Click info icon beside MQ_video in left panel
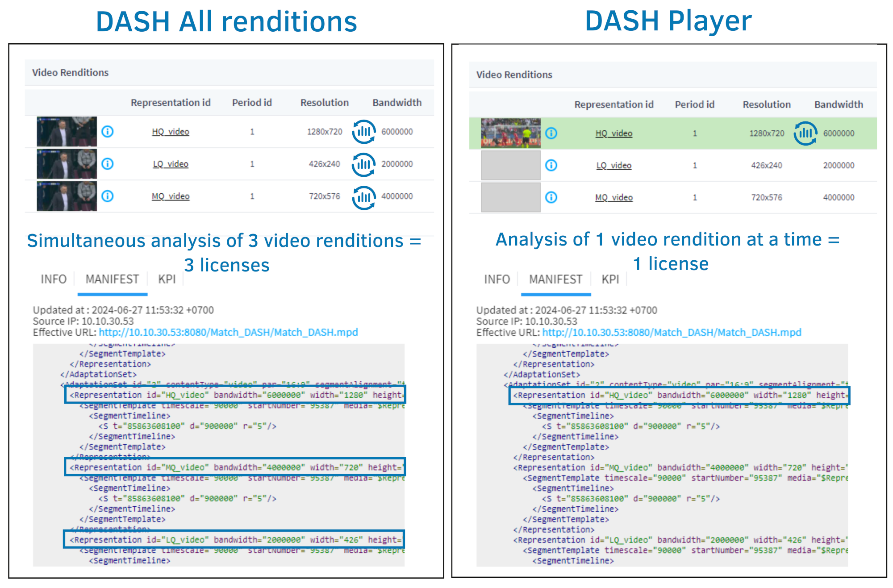 (108, 196)
